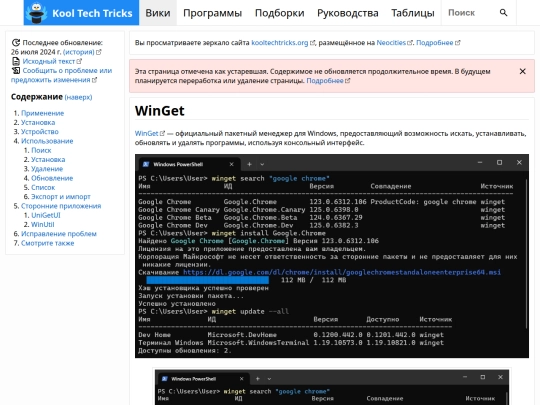Jump to the Обновление subsection

coord(52,178)
